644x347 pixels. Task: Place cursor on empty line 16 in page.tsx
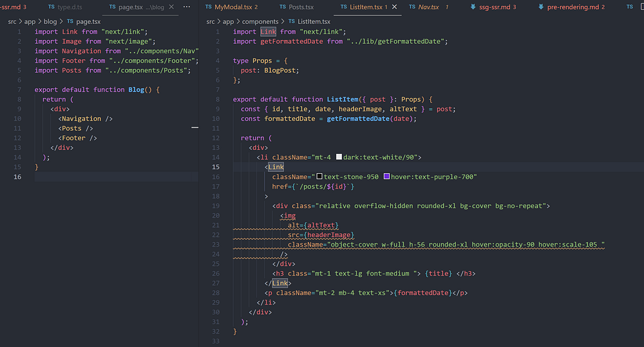pos(97,176)
